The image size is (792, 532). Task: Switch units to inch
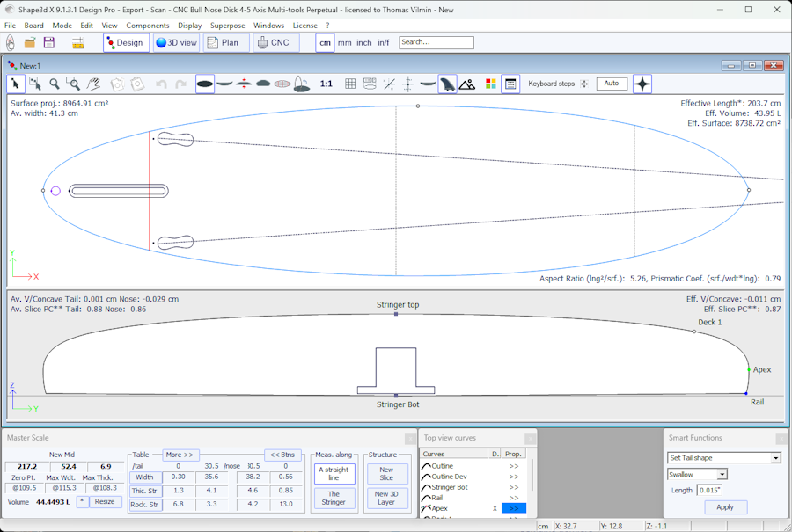tap(363, 42)
